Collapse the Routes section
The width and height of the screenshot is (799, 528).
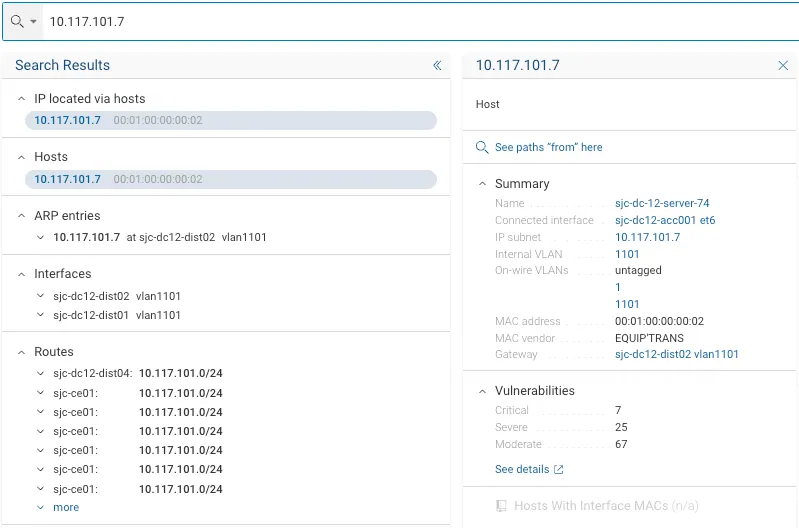point(21,352)
